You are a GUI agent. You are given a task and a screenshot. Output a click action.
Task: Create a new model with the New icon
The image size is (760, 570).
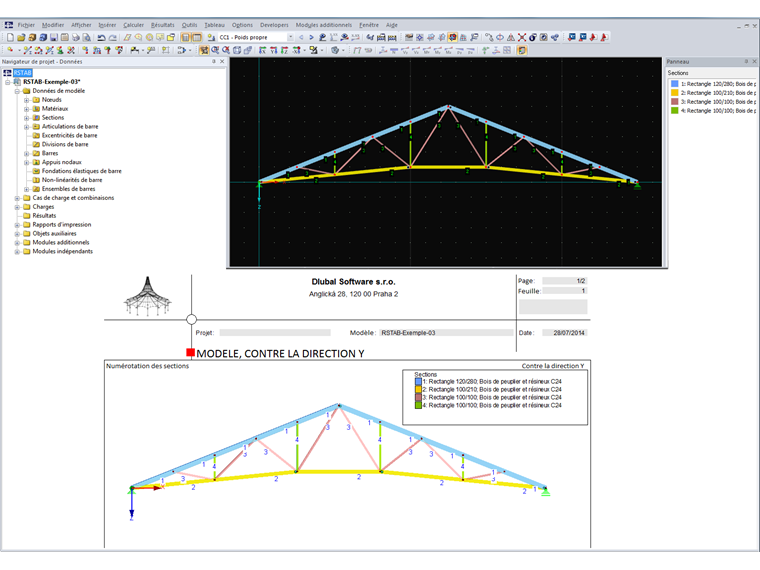[x=10, y=37]
